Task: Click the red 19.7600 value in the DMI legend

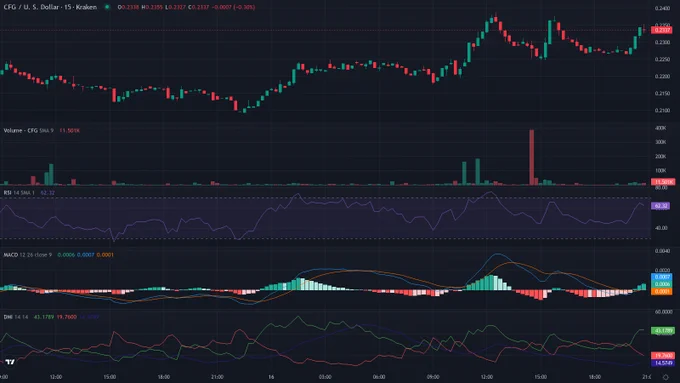Action: 66,317
